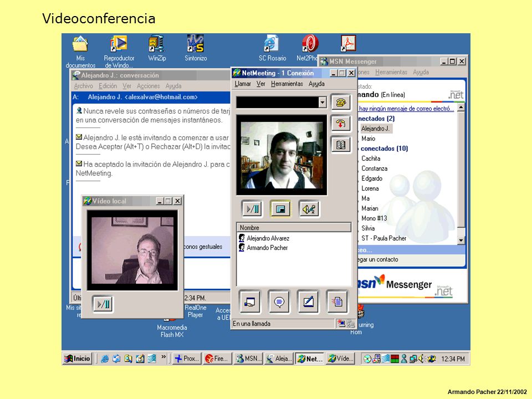Open NetMeeting's Herramientas menu
This screenshot has height=399, width=532.
(287, 84)
